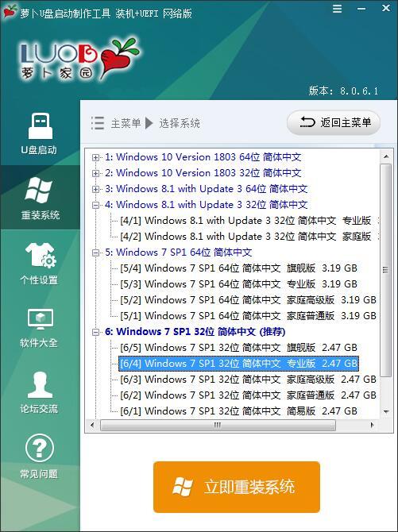Open the hamburger menu in title bar
The width and height of the screenshot is (398, 532).
(x=337, y=9)
